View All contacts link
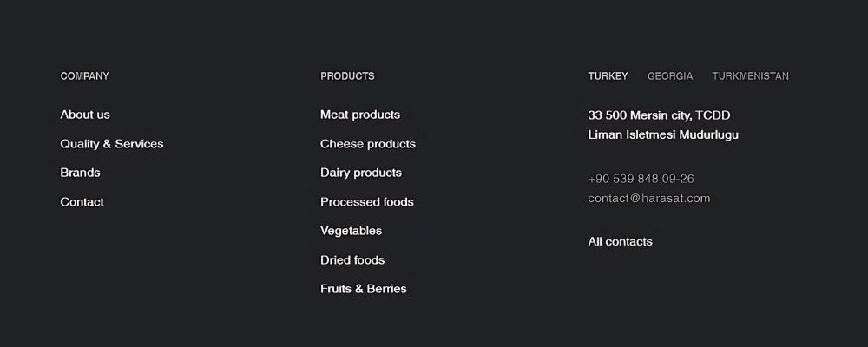The width and height of the screenshot is (868, 347). coord(620,242)
